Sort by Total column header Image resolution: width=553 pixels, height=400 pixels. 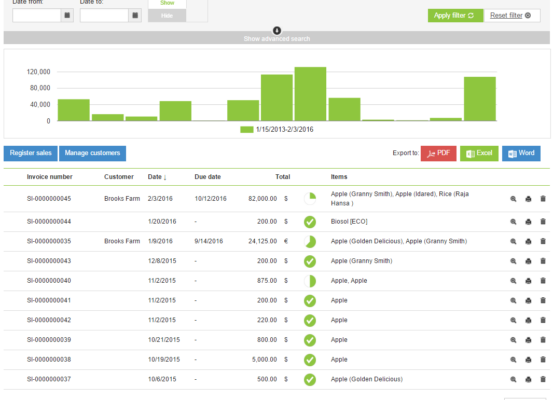(283, 177)
